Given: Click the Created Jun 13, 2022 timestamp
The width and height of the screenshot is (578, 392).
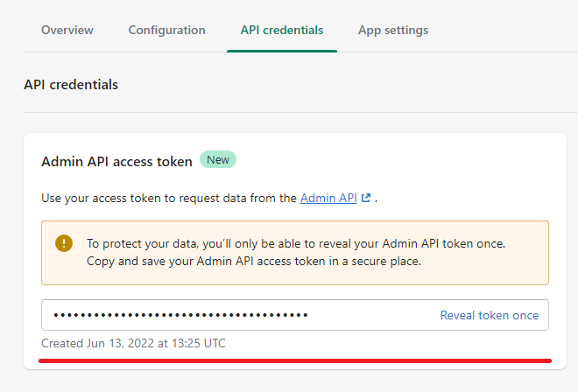Looking at the screenshot, I should coord(133,343).
